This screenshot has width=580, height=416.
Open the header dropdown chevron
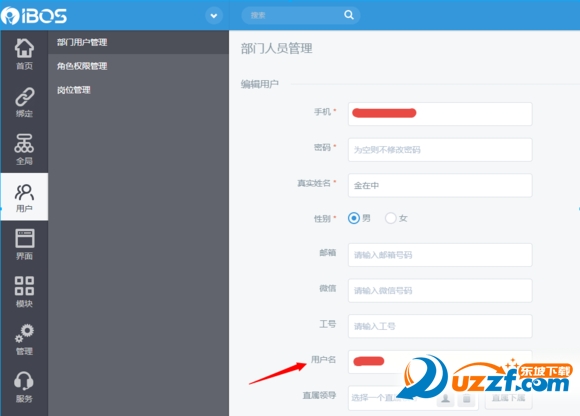click(x=214, y=16)
